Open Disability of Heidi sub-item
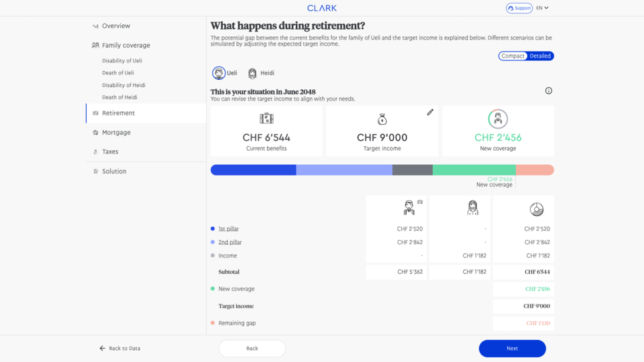Viewport: 644px width, 362px height. tap(123, 85)
